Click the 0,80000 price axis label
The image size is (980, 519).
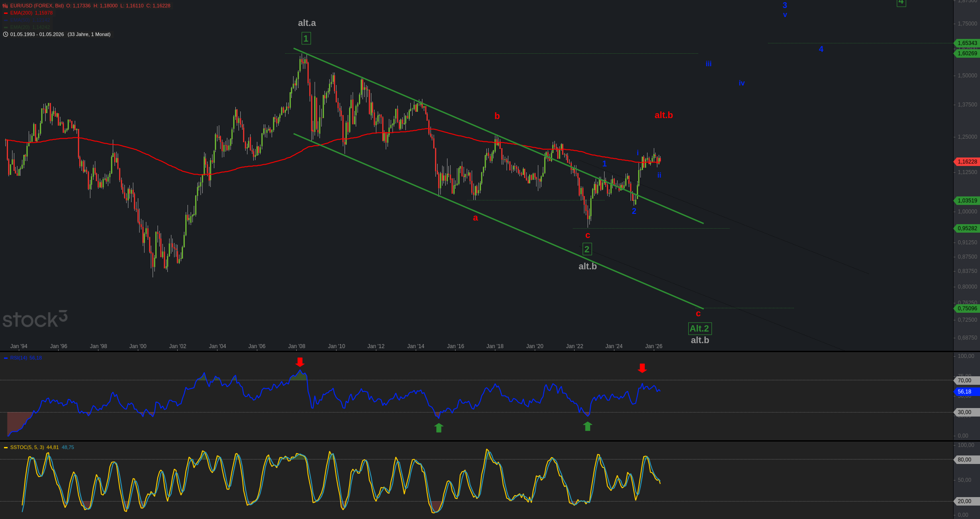(967, 287)
